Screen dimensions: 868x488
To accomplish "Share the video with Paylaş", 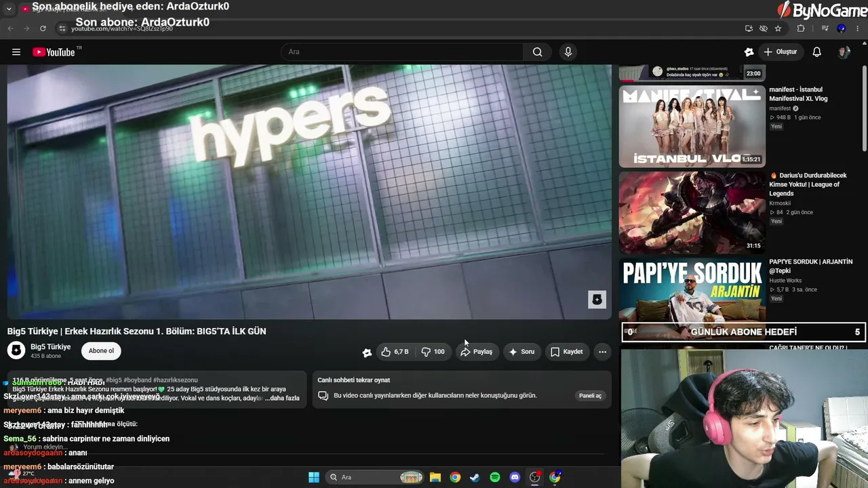I will pos(476,352).
